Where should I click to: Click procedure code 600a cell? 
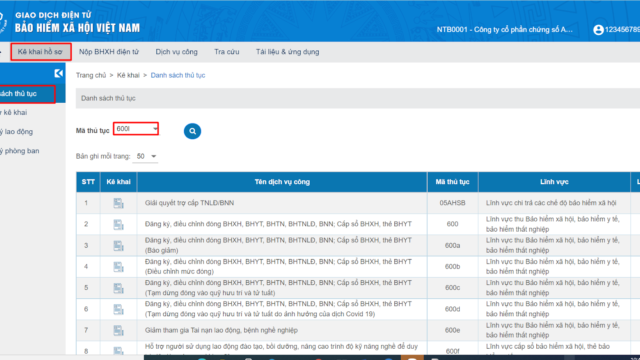(452, 245)
